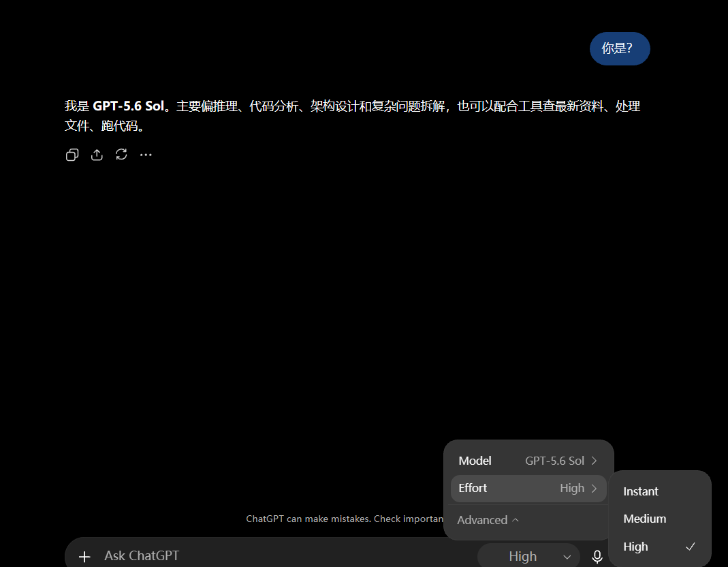Click the ChatGPT can make mistakes notice
This screenshot has width=728, height=567.
345,519
